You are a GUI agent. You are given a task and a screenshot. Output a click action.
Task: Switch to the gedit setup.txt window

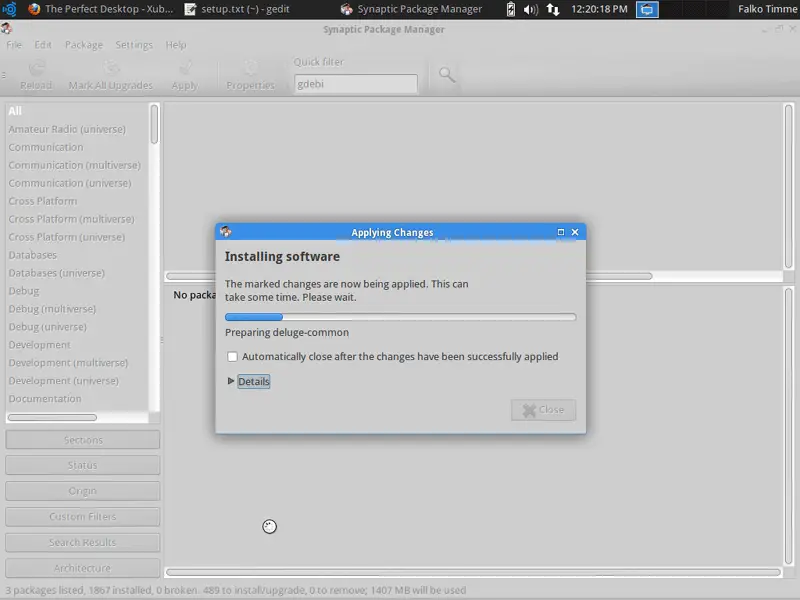pos(238,9)
